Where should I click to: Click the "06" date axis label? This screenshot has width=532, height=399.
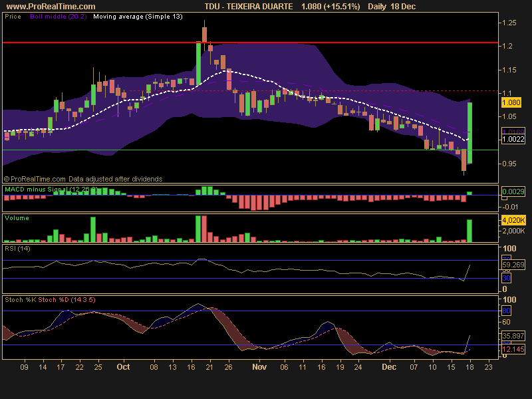tap(285, 367)
